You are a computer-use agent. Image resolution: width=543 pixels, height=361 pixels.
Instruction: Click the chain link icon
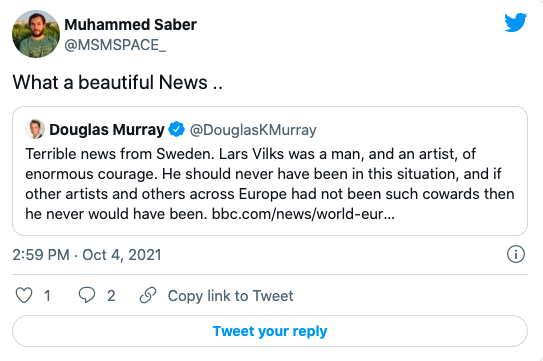[x=148, y=295]
